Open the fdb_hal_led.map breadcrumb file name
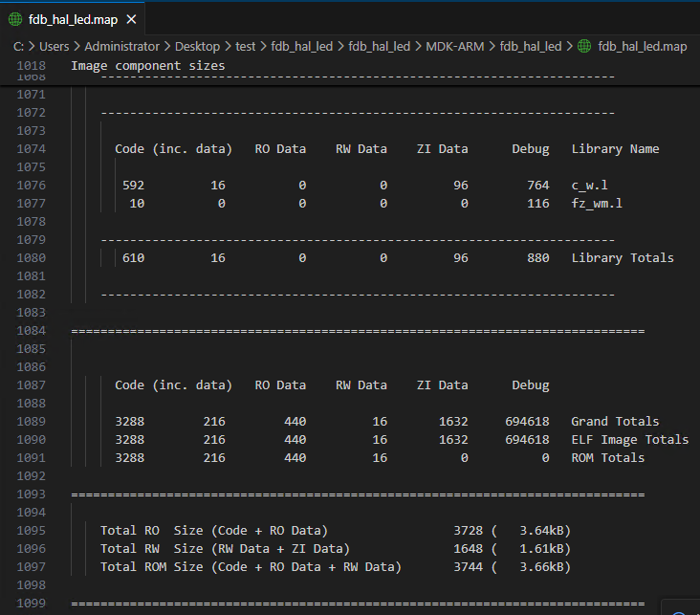This screenshot has width=700, height=615. [643, 47]
